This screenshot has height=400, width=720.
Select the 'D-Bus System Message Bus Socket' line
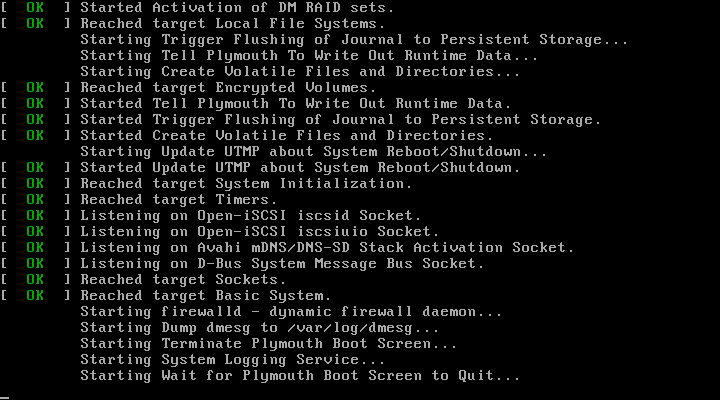coord(242,264)
